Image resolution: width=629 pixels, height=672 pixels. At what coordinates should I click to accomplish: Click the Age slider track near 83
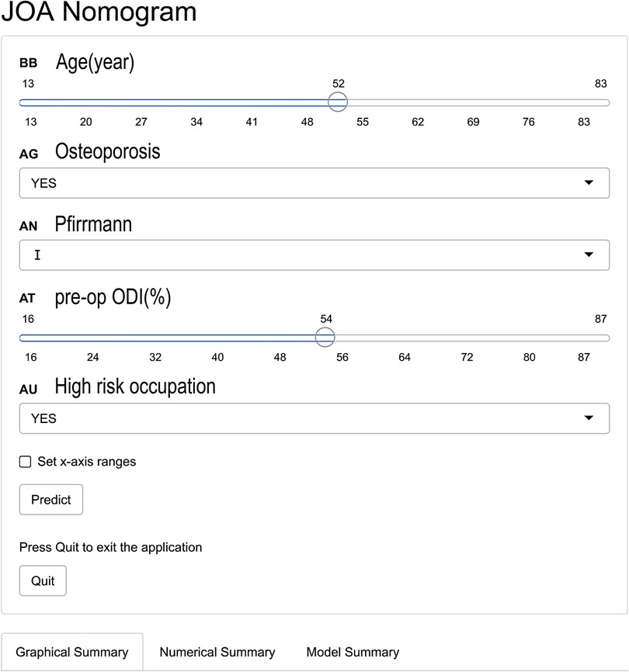606,103
